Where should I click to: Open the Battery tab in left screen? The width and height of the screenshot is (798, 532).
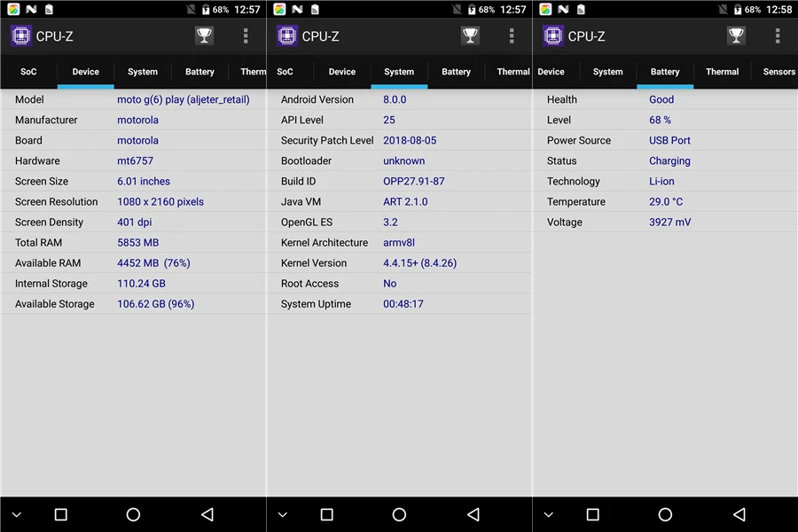click(199, 72)
